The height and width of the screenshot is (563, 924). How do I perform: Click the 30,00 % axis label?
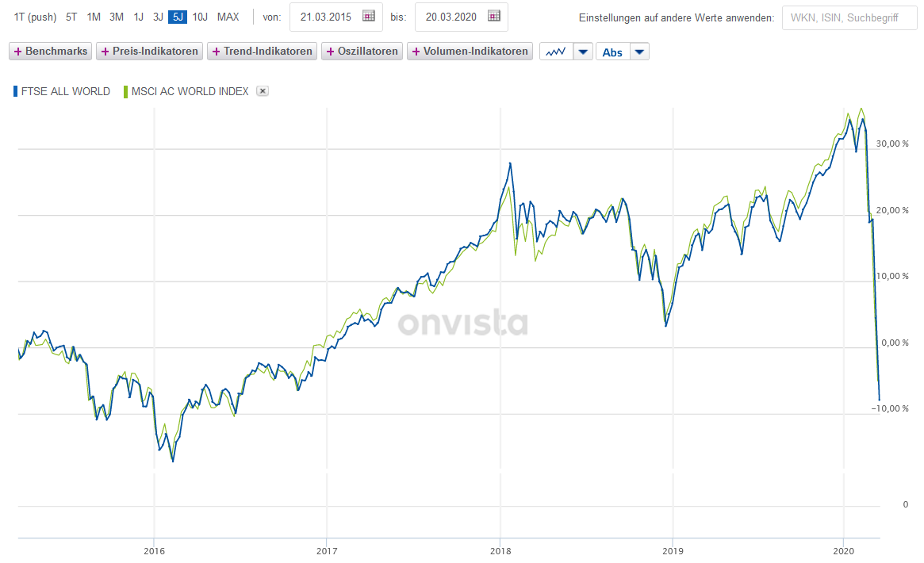tap(892, 144)
